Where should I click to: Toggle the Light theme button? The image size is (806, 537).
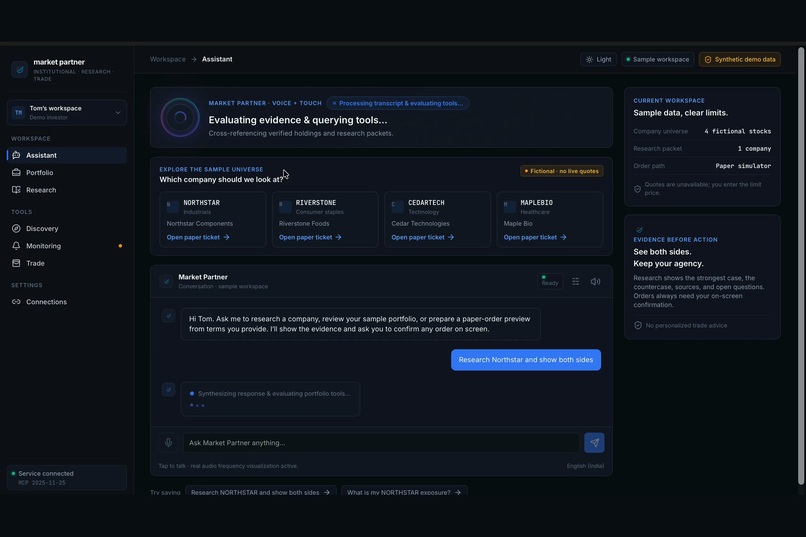pyautogui.click(x=598, y=60)
